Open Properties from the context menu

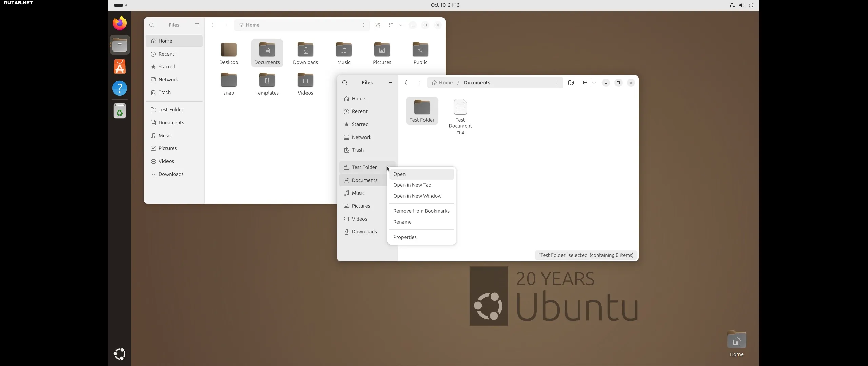[x=421, y=237]
